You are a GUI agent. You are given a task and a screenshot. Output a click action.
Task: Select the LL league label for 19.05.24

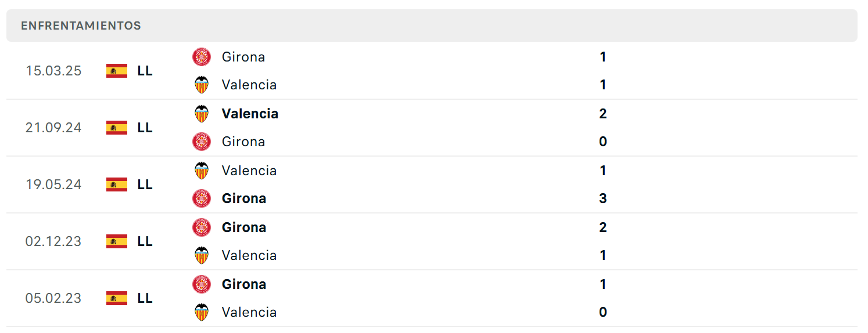(x=145, y=184)
